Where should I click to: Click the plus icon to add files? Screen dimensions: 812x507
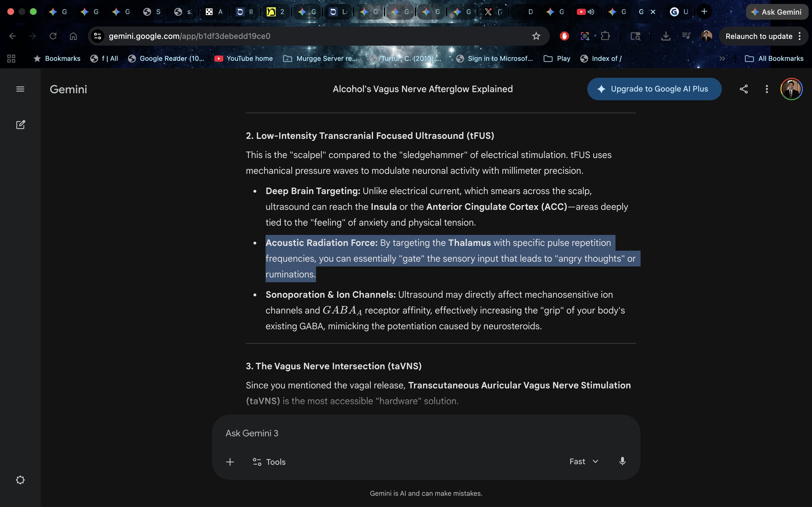pos(230,462)
